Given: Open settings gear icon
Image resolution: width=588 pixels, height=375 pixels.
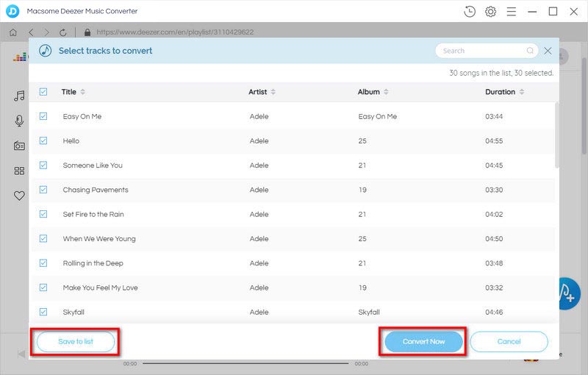Looking at the screenshot, I should [490, 12].
